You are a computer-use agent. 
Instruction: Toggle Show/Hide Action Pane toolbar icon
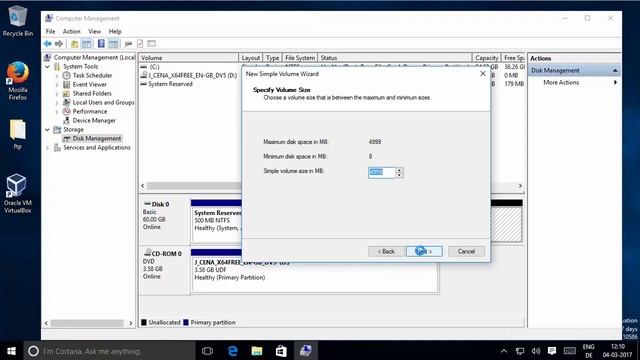pos(113,44)
